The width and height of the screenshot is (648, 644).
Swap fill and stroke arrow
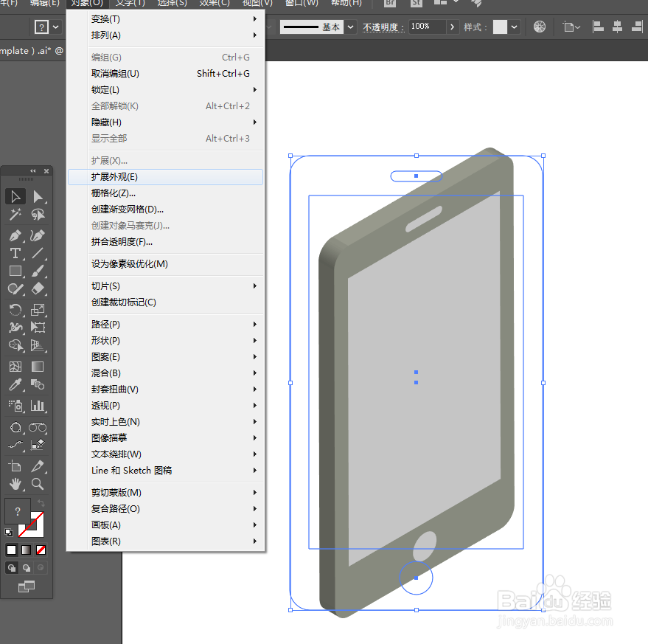pos(41,503)
